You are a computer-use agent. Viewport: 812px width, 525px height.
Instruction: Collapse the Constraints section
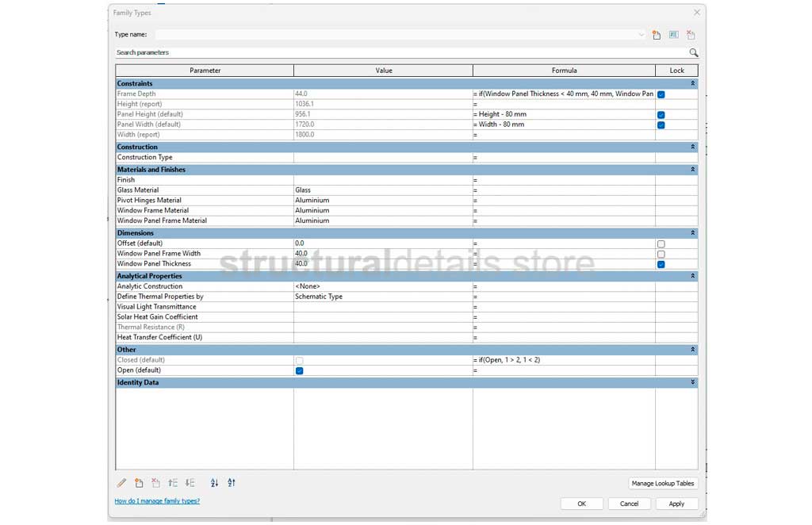692,83
